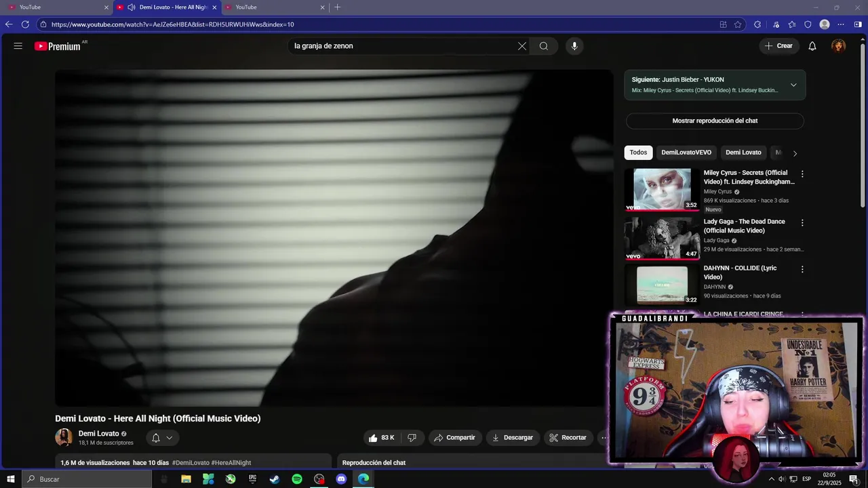Toggle the Edge sidebar panel icon

pos(858,24)
